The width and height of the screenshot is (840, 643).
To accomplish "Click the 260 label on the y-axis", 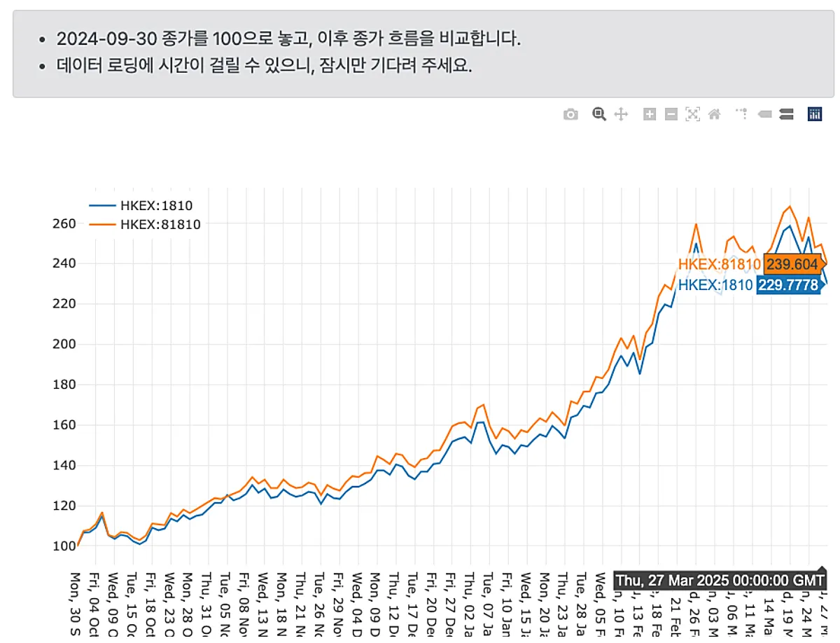I will pyautogui.click(x=63, y=223).
